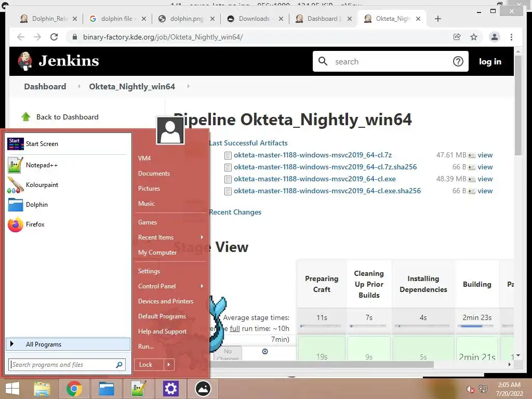Open Last Successful Artifacts link
Screen dimensions: 532x399
[x=248, y=143]
